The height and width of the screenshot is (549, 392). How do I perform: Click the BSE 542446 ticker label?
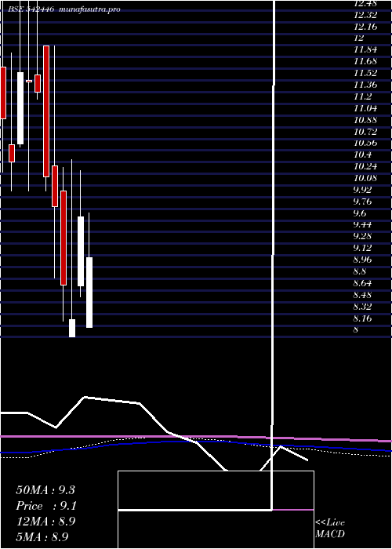coord(31,9)
